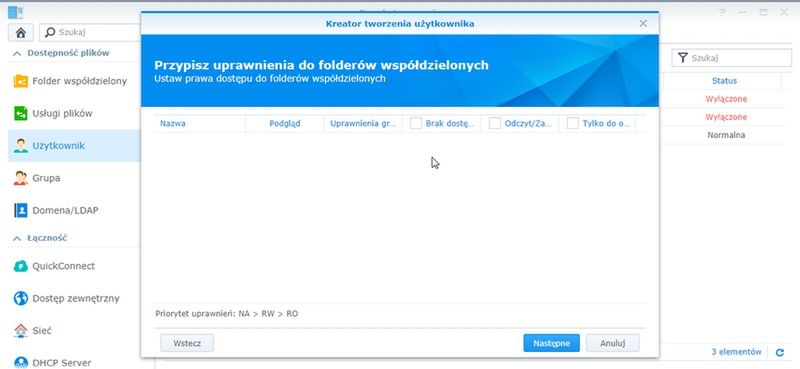Click the Podgląd column header
Viewport: 800px width, 369px height.
[285, 124]
